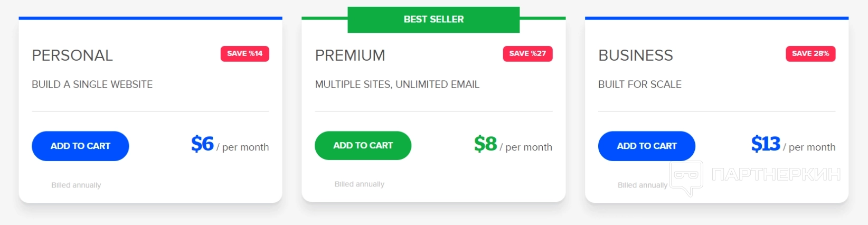Click the green Best Seller banner

[433, 20]
